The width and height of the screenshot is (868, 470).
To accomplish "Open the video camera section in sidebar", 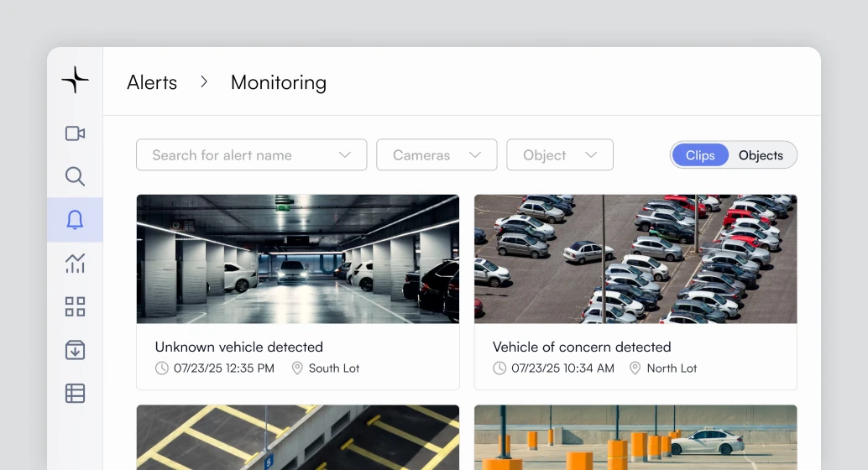I will point(75,133).
